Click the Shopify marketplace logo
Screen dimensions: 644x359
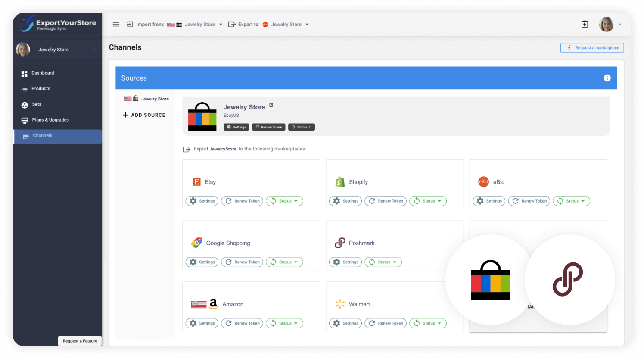click(x=340, y=182)
